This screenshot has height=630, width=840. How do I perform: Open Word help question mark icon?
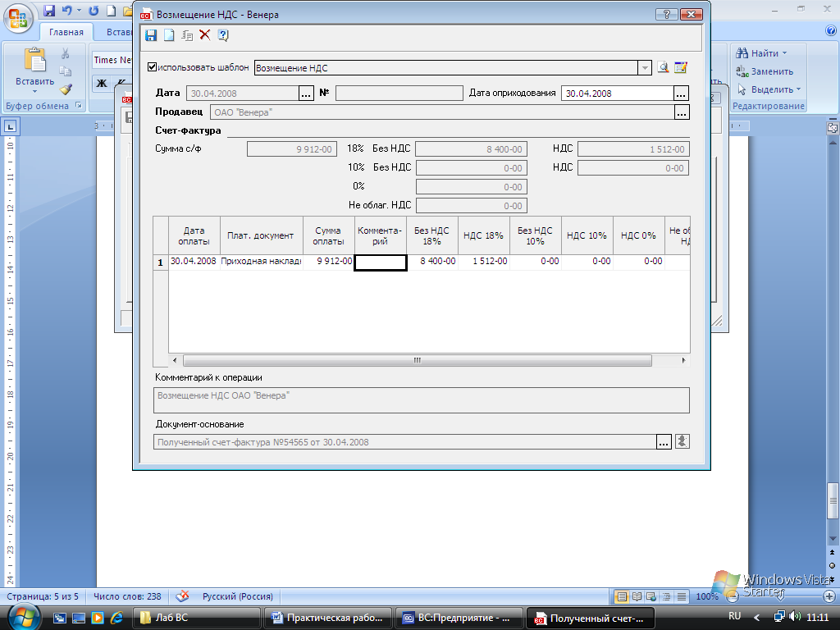tap(831, 30)
